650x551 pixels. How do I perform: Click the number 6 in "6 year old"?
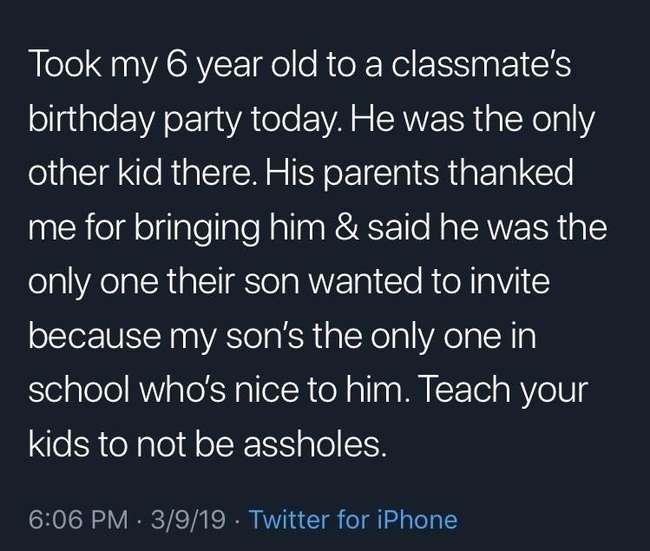(175, 65)
